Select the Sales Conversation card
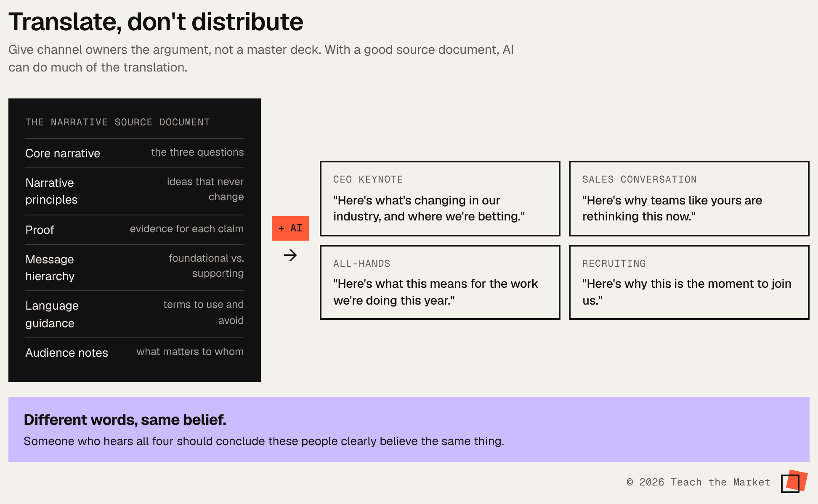 tap(689, 199)
